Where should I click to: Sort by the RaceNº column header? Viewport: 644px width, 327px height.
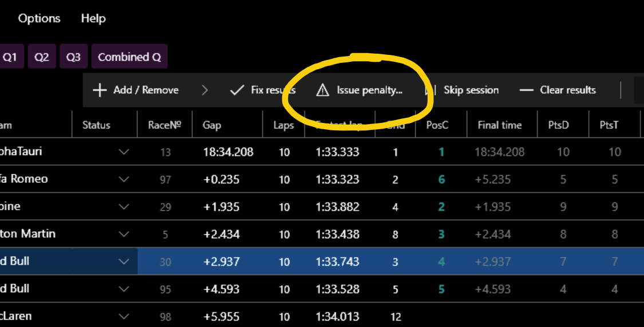165,125
